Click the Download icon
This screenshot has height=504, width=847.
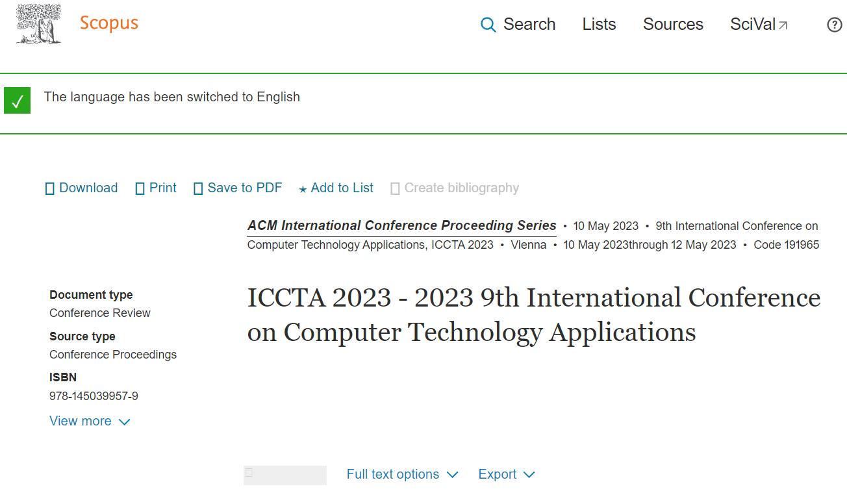(x=50, y=189)
